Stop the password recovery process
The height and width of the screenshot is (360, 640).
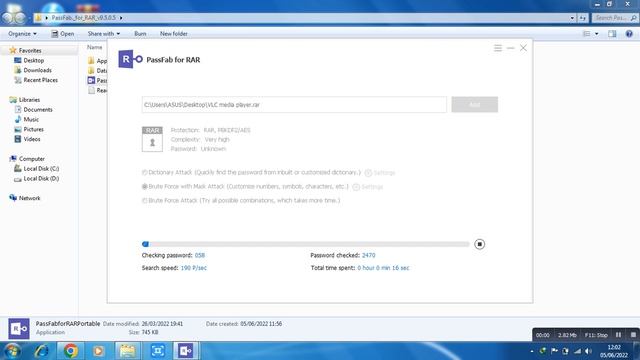(x=480, y=244)
